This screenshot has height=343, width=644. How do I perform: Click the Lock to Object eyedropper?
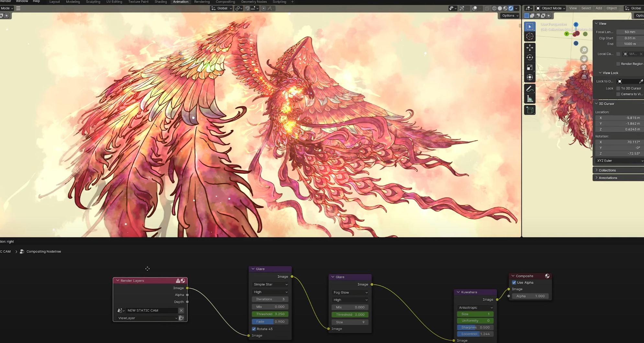coord(641,81)
